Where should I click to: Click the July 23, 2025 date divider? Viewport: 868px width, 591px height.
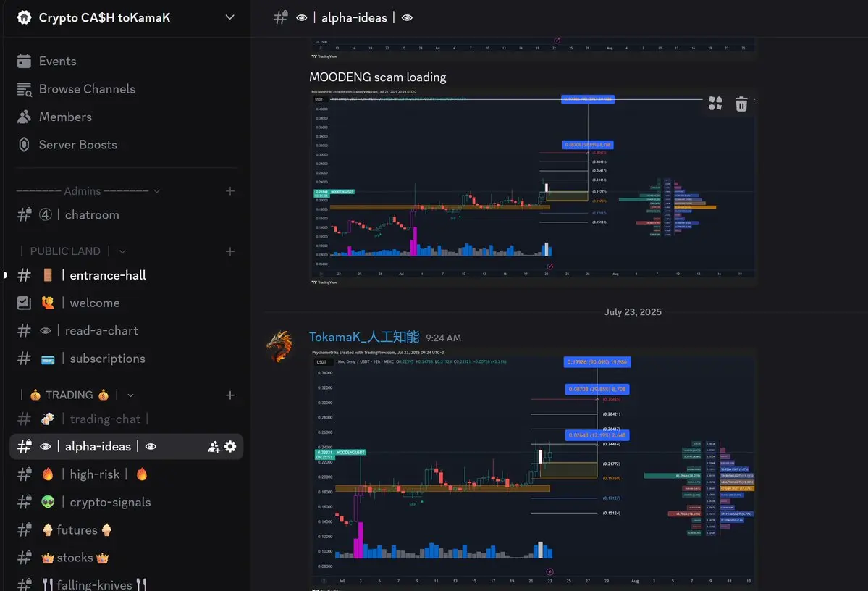pos(633,312)
